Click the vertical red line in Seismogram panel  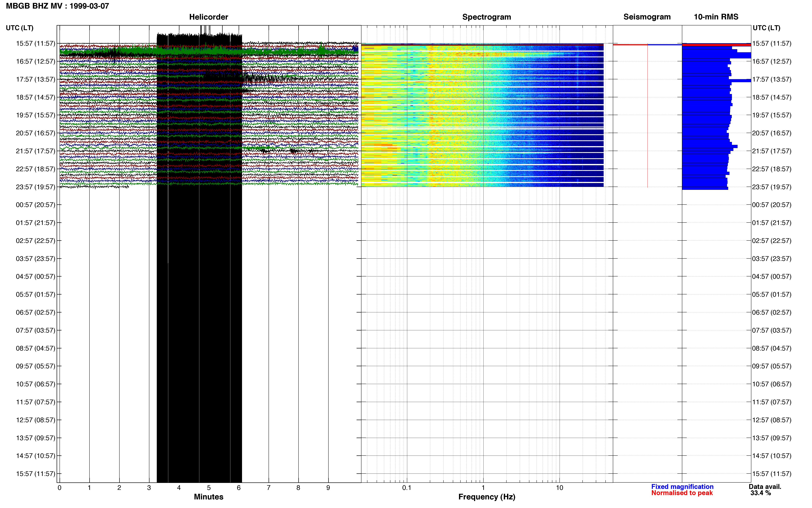pos(647,116)
